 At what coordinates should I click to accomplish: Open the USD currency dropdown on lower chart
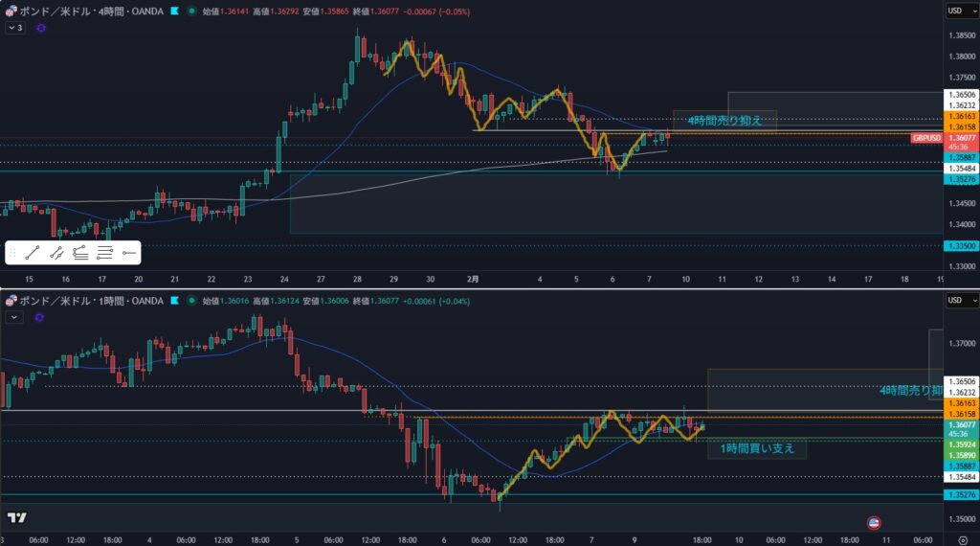pyautogui.click(x=957, y=300)
